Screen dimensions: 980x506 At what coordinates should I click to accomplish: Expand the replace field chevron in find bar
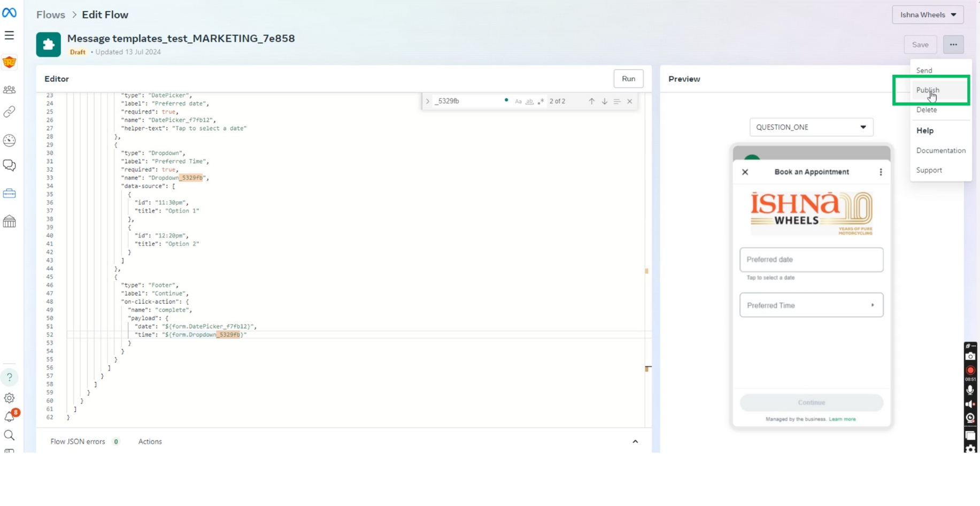click(428, 101)
